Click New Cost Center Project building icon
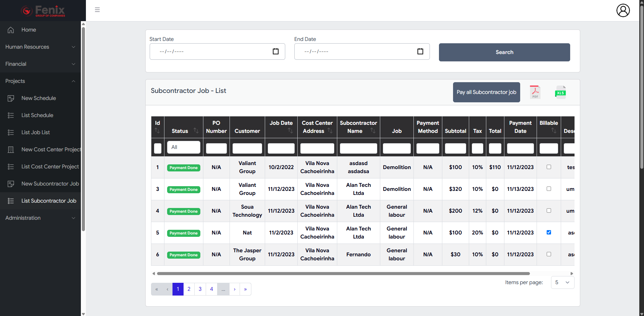Screen dimensions: 644x316 click(11, 150)
